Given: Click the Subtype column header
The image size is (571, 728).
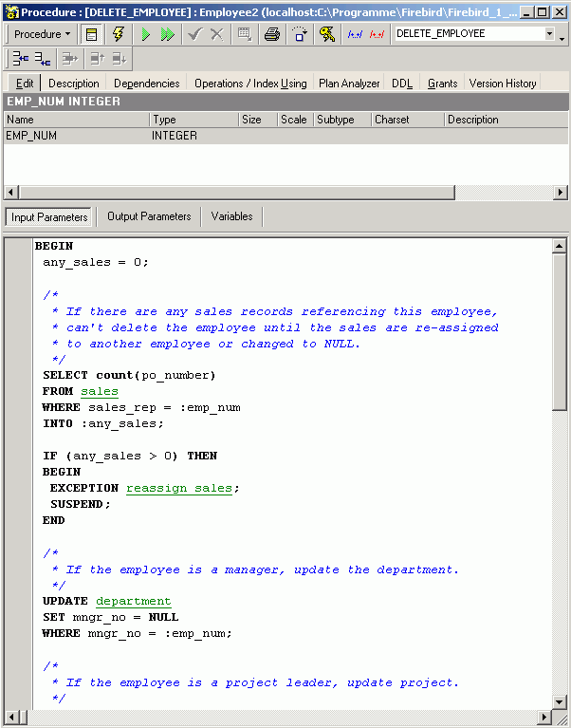Looking at the screenshot, I should [x=342, y=120].
